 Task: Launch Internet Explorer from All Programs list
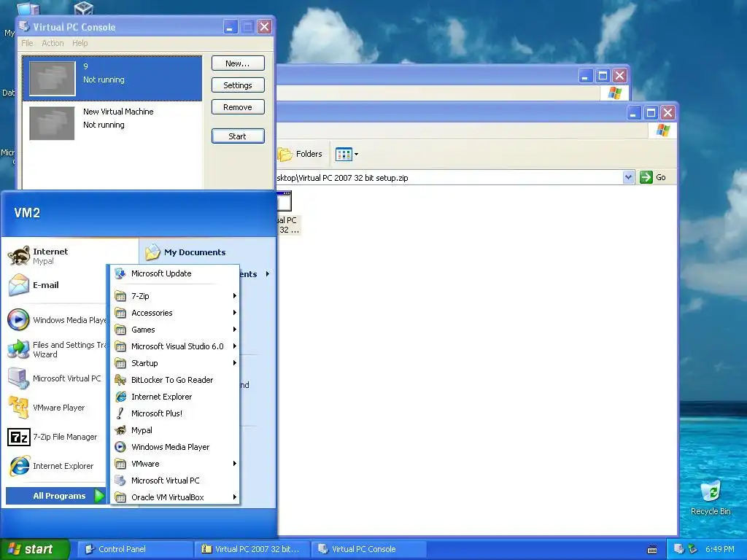(x=175, y=397)
